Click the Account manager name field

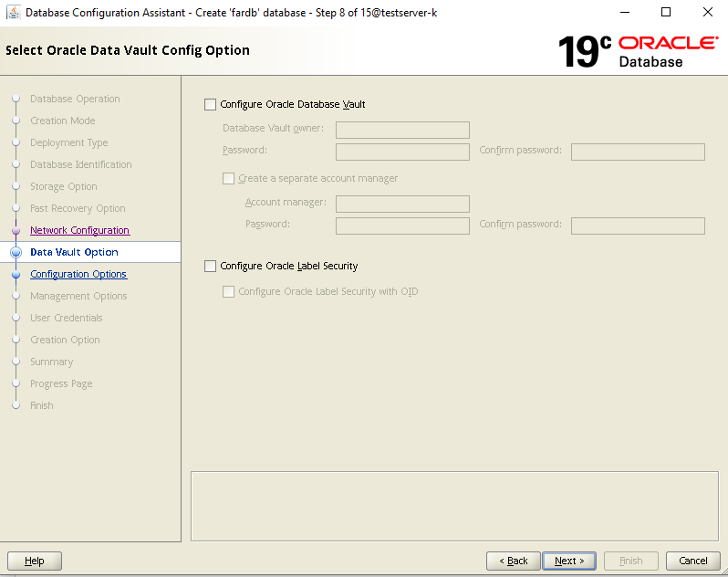402,204
